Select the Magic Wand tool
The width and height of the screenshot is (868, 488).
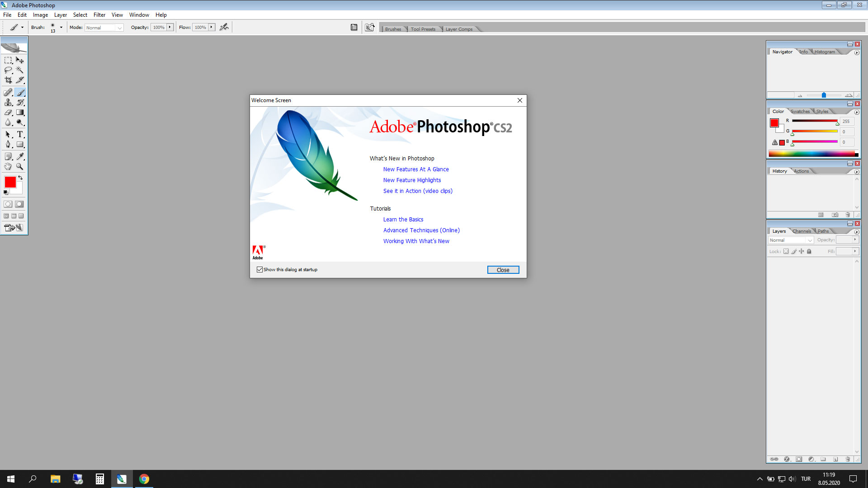[20, 70]
